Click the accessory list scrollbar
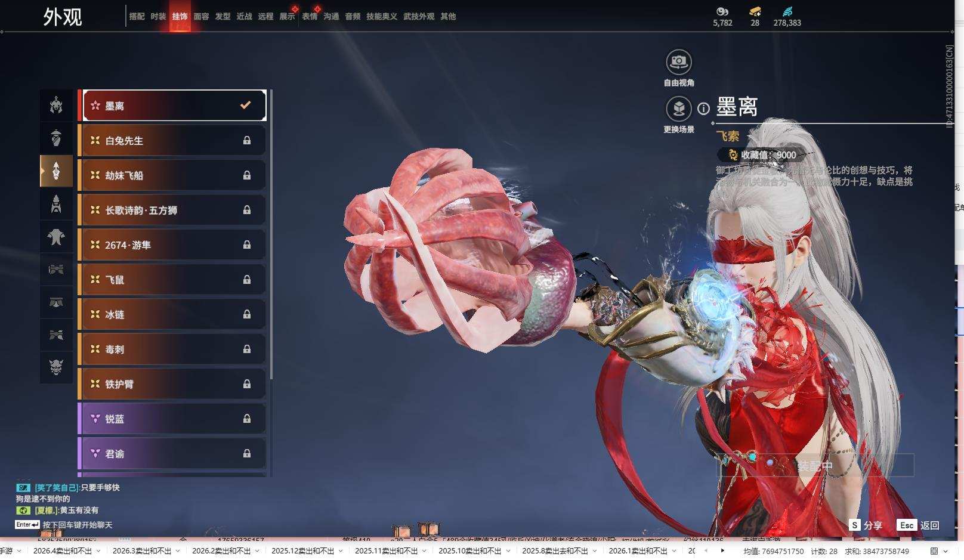The width and height of the screenshot is (964, 560). pyautogui.click(x=271, y=234)
